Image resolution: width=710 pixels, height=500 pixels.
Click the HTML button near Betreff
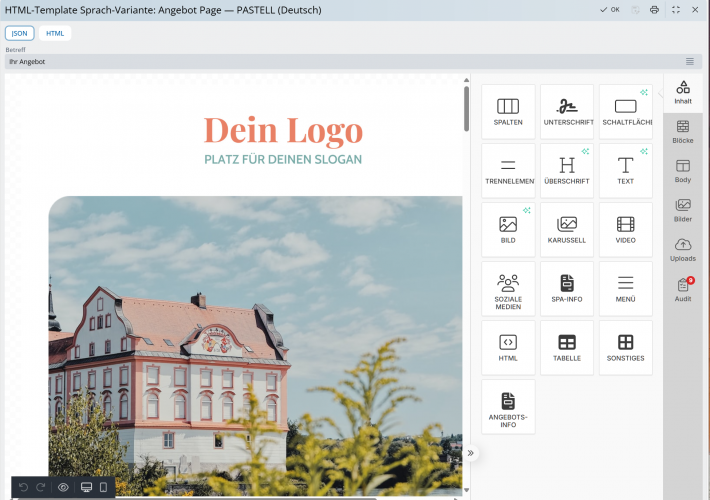pyautogui.click(x=55, y=33)
